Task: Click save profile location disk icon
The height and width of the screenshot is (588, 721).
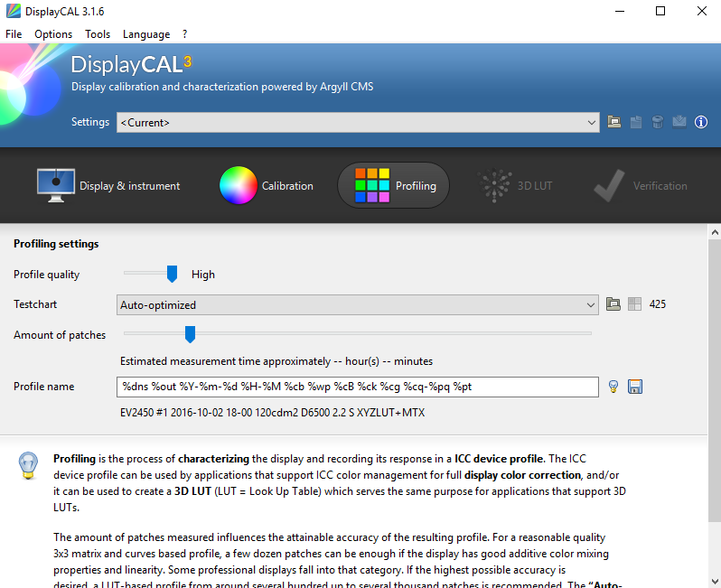Action: pyautogui.click(x=635, y=387)
